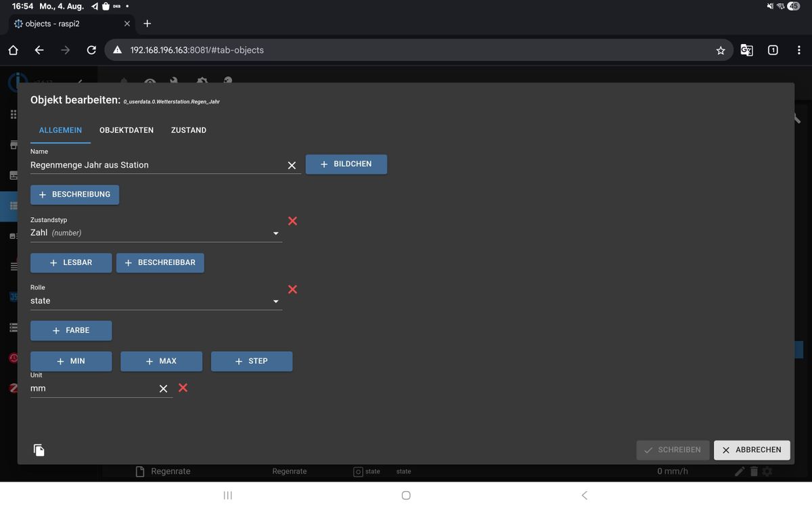This screenshot has height=508, width=812.
Task: Open Google Translate icon in address bar
Action: [746, 50]
